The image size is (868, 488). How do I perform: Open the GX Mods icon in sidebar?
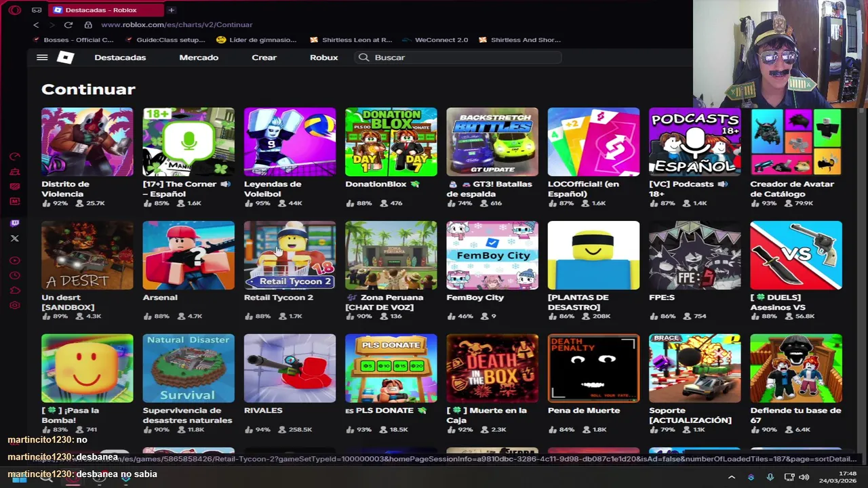coord(15,201)
